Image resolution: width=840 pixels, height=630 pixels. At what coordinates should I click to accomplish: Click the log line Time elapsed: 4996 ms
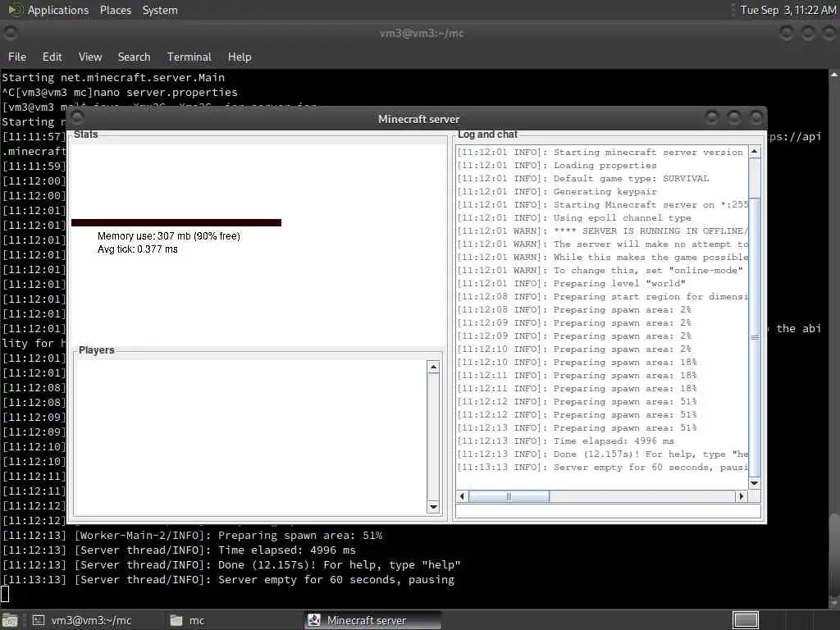566,441
